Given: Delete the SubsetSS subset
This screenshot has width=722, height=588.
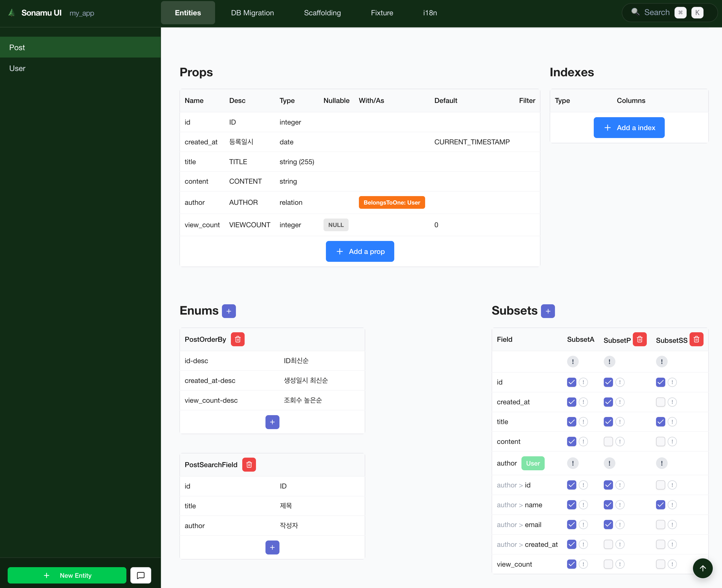Looking at the screenshot, I should (696, 339).
